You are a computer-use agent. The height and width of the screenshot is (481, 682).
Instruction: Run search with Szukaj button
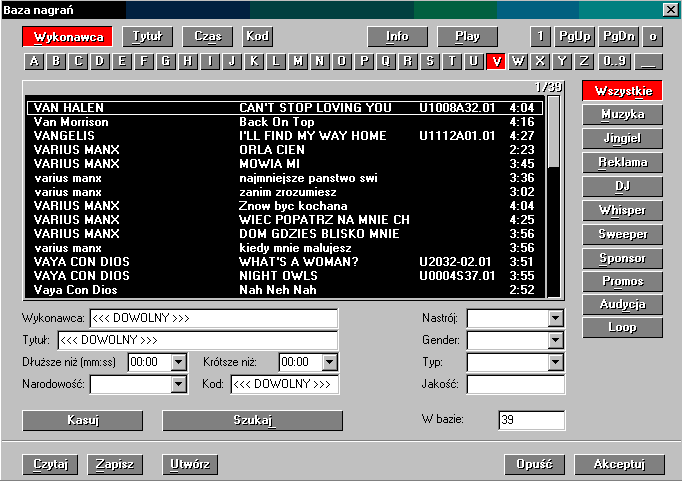[x=253, y=421]
